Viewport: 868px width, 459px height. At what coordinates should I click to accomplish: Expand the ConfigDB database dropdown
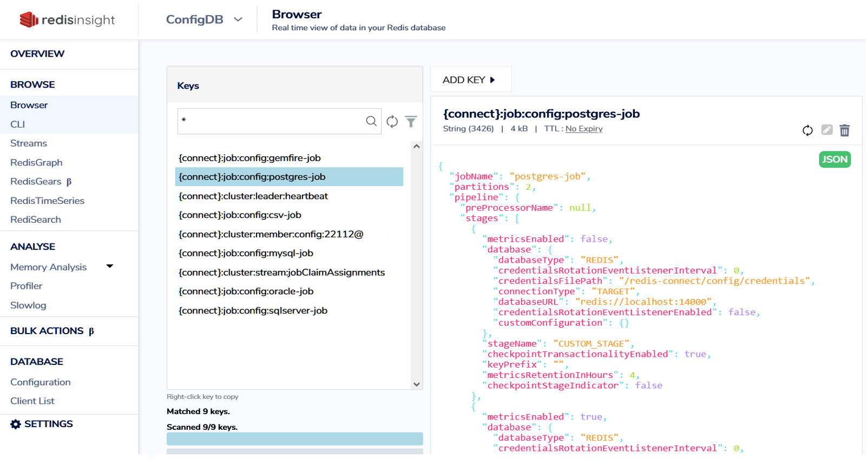[238, 19]
